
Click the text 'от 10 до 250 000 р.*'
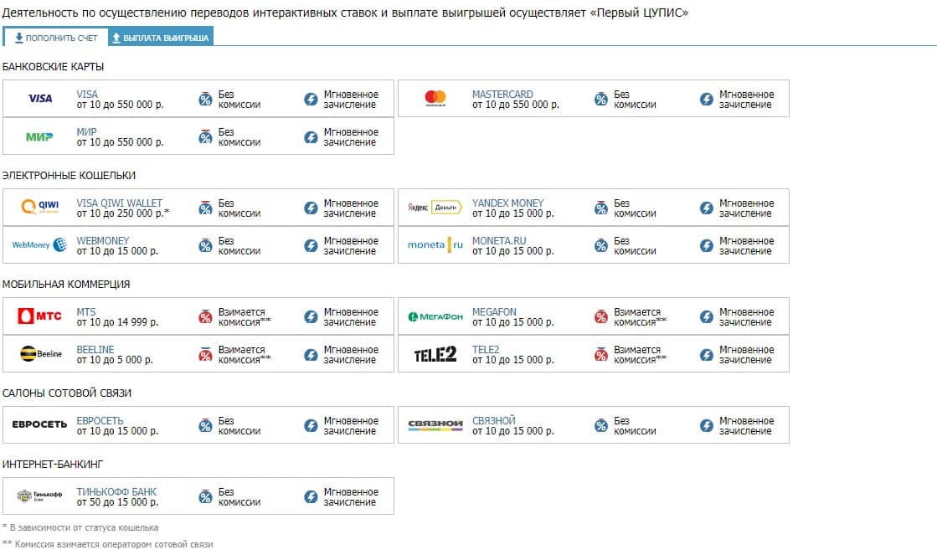click(122, 213)
